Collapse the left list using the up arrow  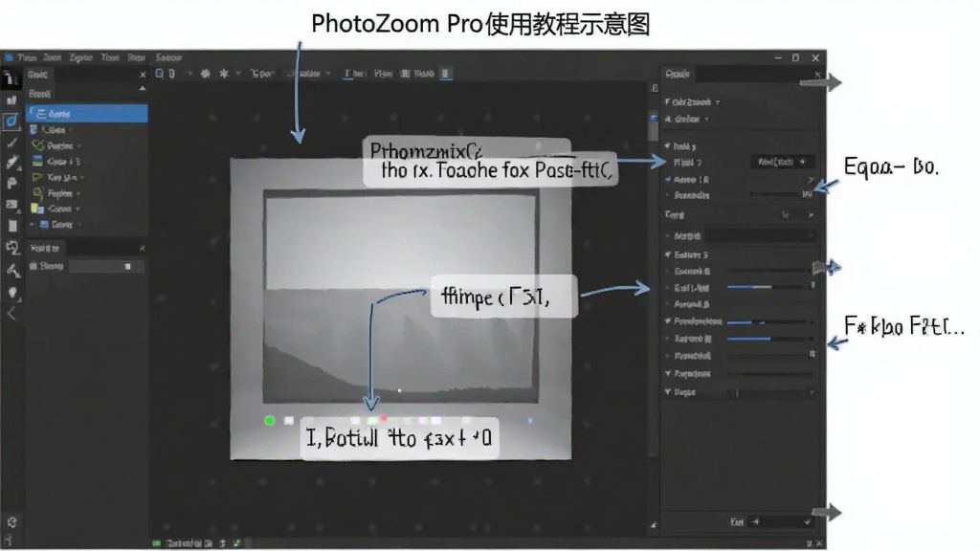(143, 89)
